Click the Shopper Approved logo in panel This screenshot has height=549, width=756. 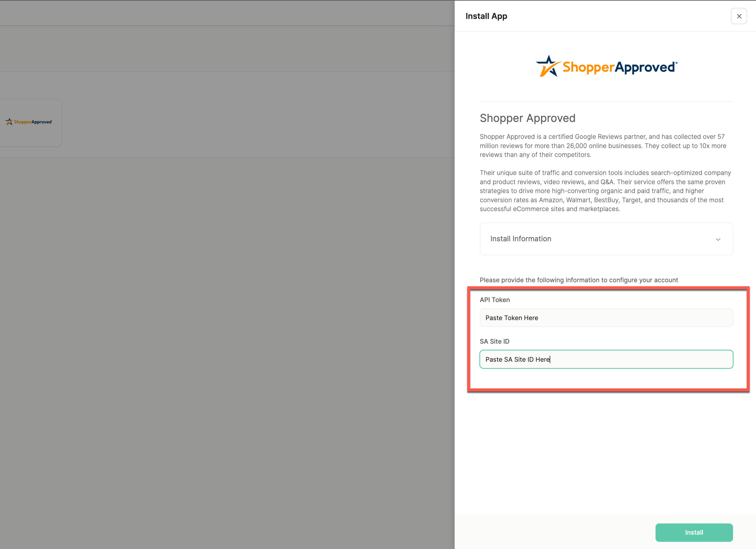pos(606,66)
